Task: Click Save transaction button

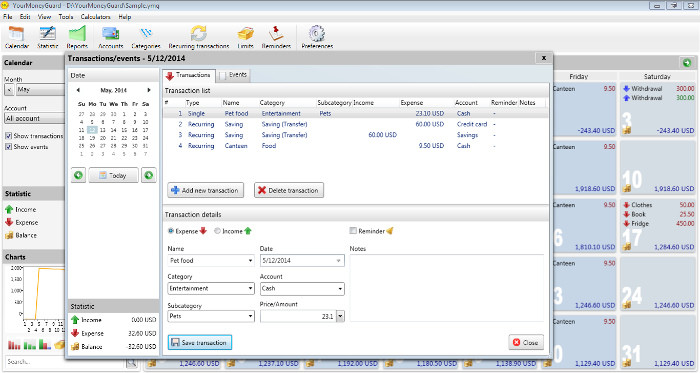Action: 200,343
